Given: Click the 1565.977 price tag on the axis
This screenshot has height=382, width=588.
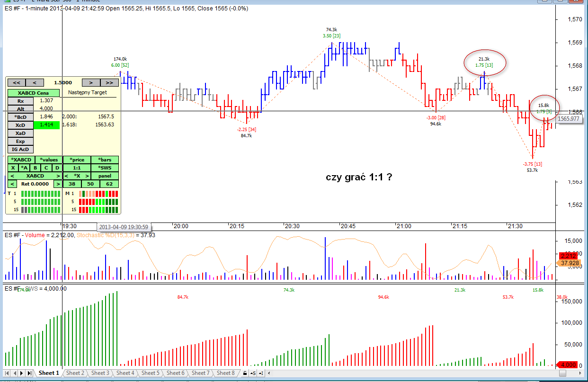Looking at the screenshot, I should pos(569,119).
